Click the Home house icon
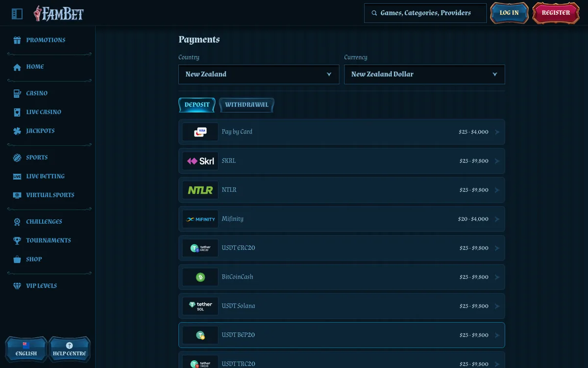588x368 pixels. coord(17,67)
